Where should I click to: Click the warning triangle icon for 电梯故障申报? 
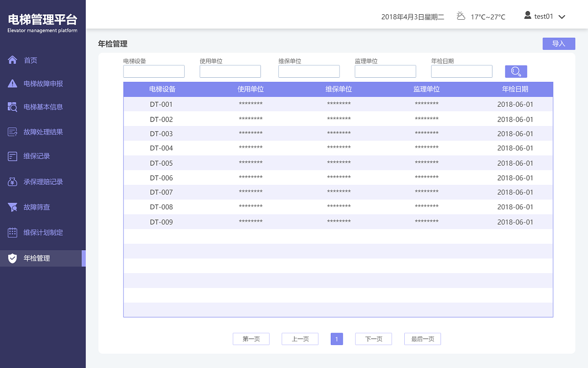[12, 84]
